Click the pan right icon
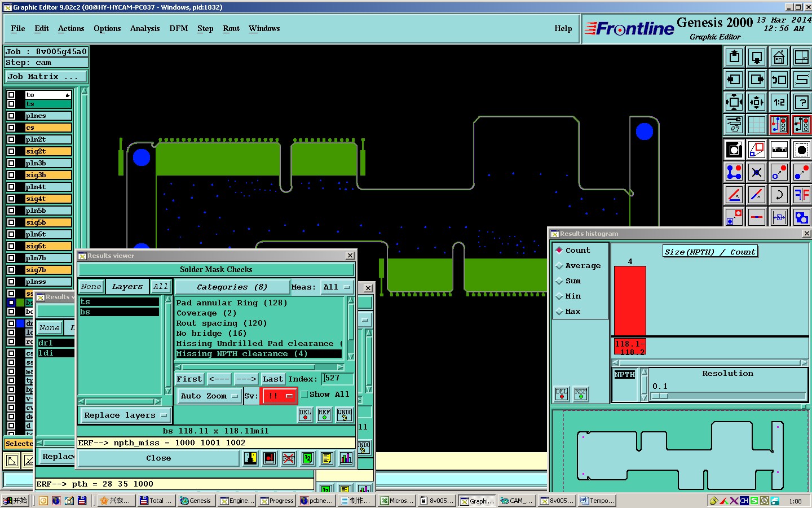812x508 pixels. pyautogui.click(x=757, y=80)
